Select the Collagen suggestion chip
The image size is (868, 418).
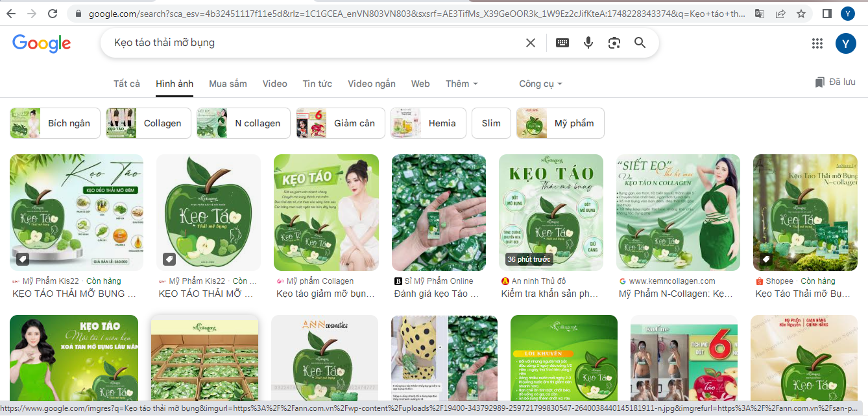tap(148, 122)
